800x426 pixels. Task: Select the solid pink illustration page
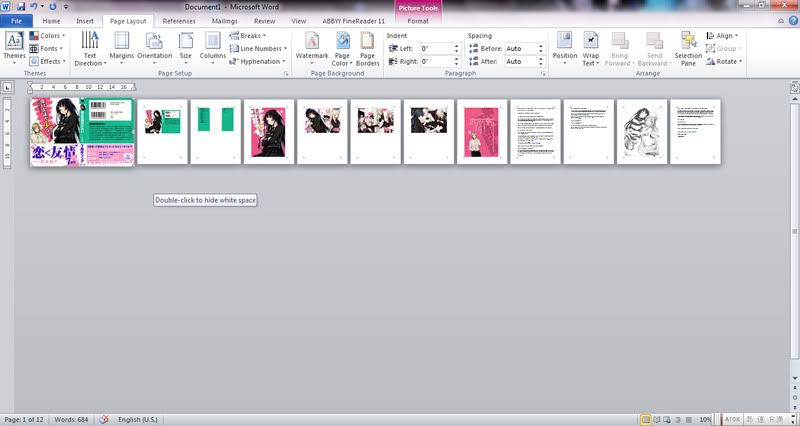pyautogui.click(x=482, y=132)
